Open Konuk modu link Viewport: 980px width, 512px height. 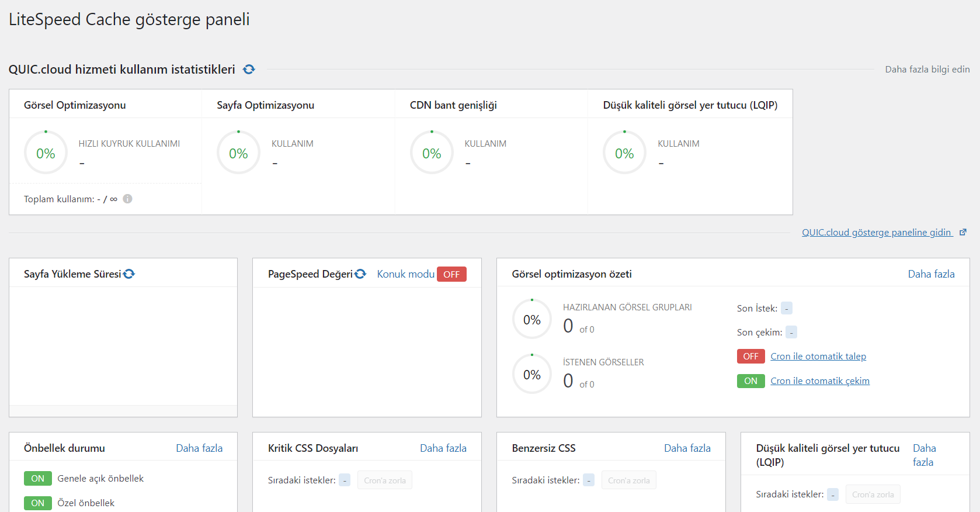click(x=406, y=274)
